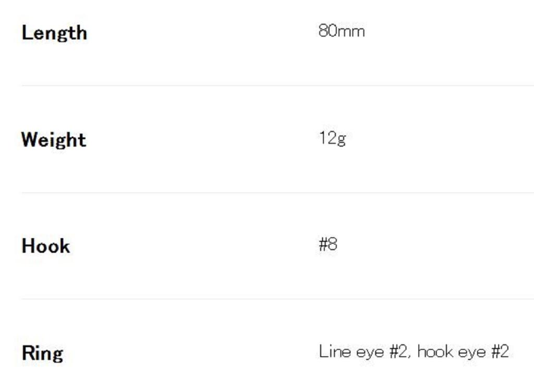The height and width of the screenshot is (392, 534).
Task: Click the word "Line" in the Ring value
Action: coord(334,351)
